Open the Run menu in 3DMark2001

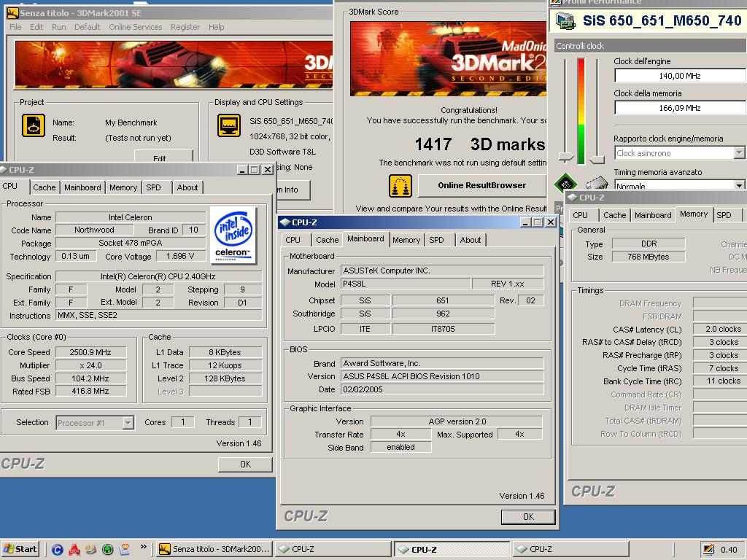pyautogui.click(x=58, y=27)
